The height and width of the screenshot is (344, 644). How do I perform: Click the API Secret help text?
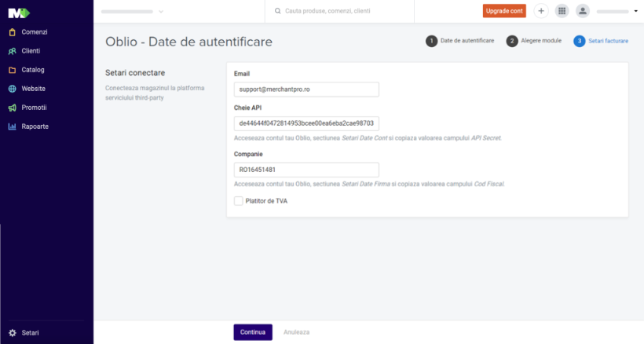368,138
